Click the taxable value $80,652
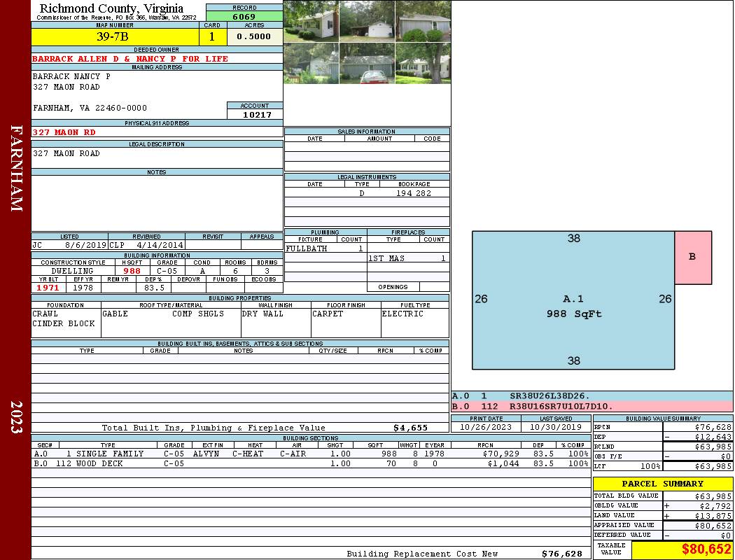The image size is (735, 560). click(682, 550)
